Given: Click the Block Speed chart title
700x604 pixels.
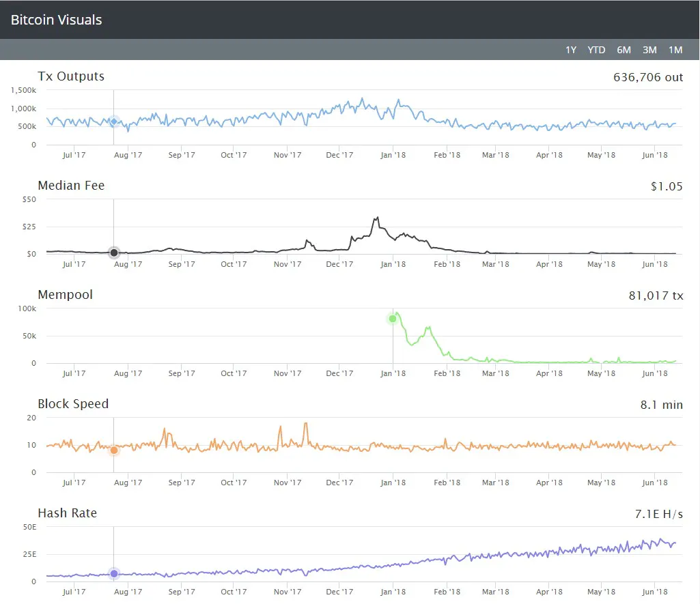Looking at the screenshot, I should tap(73, 404).
